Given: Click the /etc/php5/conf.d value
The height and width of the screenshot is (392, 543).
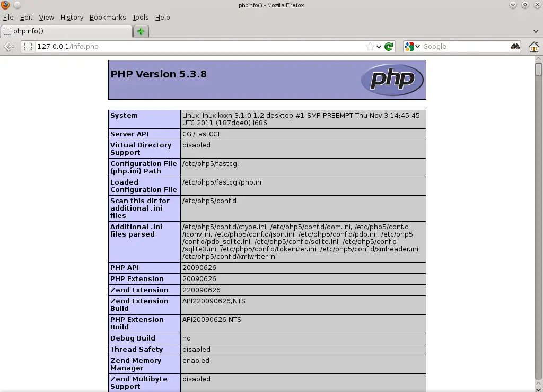Looking at the screenshot, I should [x=209, y=201].
